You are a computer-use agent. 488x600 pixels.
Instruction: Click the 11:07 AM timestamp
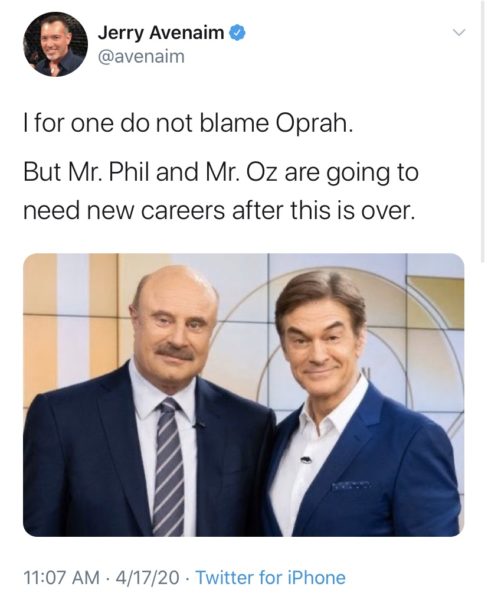[62, 577]
